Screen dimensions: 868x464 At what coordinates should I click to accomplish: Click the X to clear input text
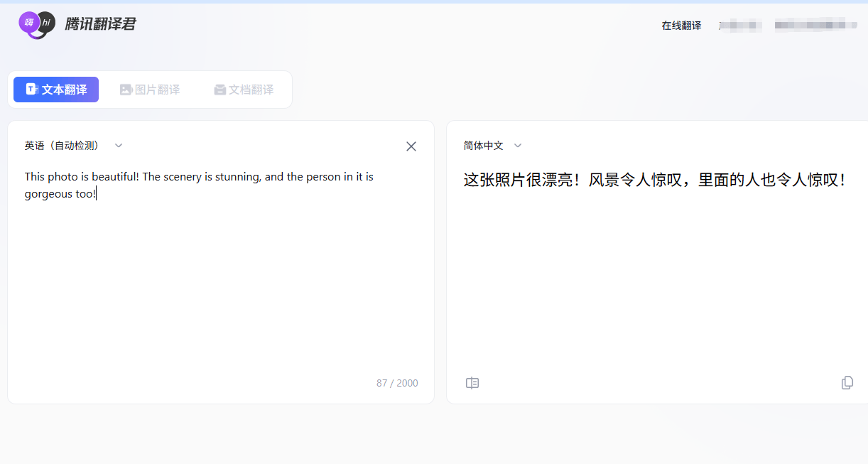[411, 146]
